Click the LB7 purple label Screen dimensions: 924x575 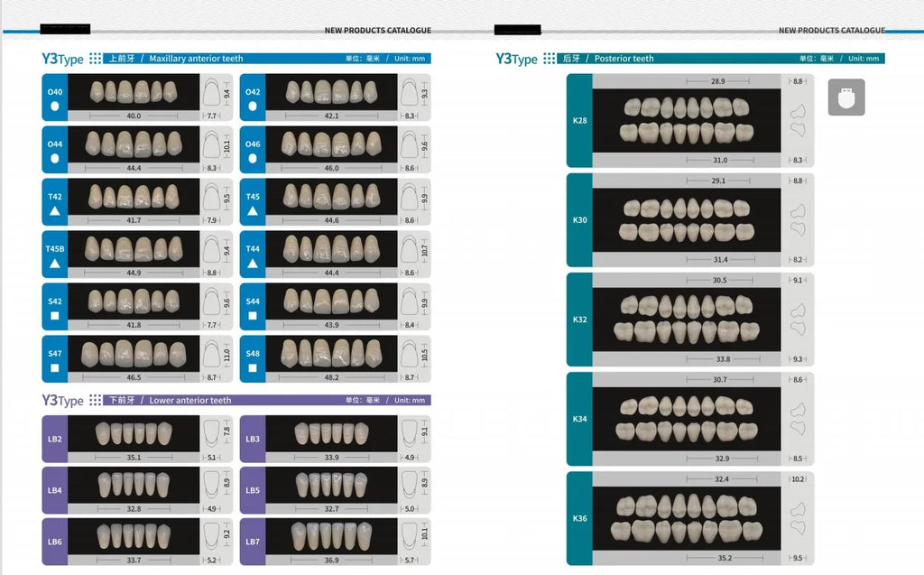click(x=253, y=542)
